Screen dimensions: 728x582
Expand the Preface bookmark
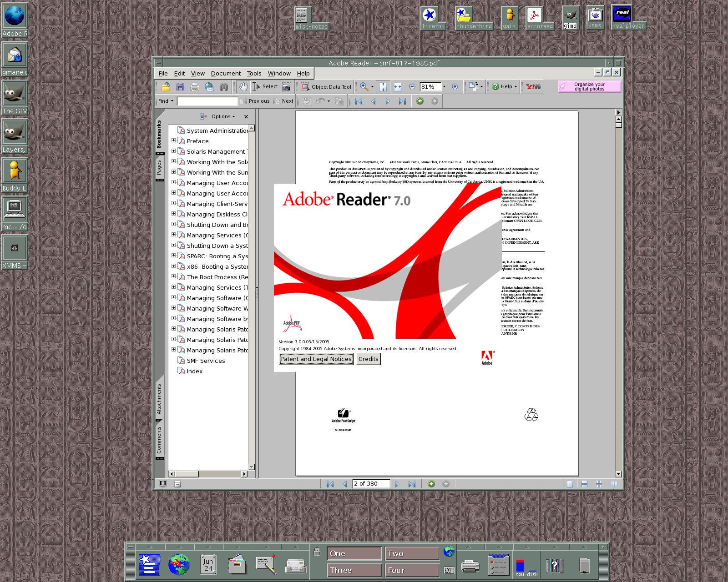173,140
